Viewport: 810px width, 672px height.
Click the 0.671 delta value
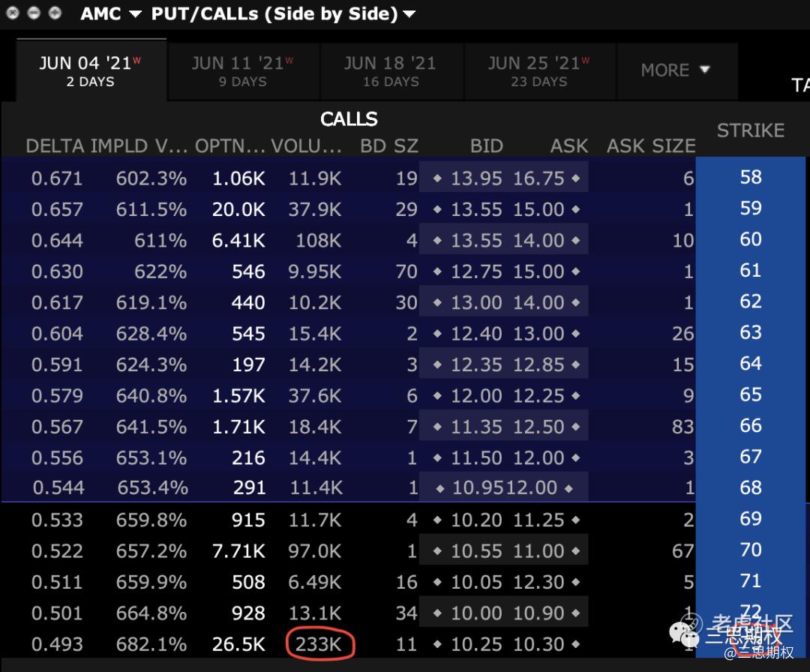(57, 178)
